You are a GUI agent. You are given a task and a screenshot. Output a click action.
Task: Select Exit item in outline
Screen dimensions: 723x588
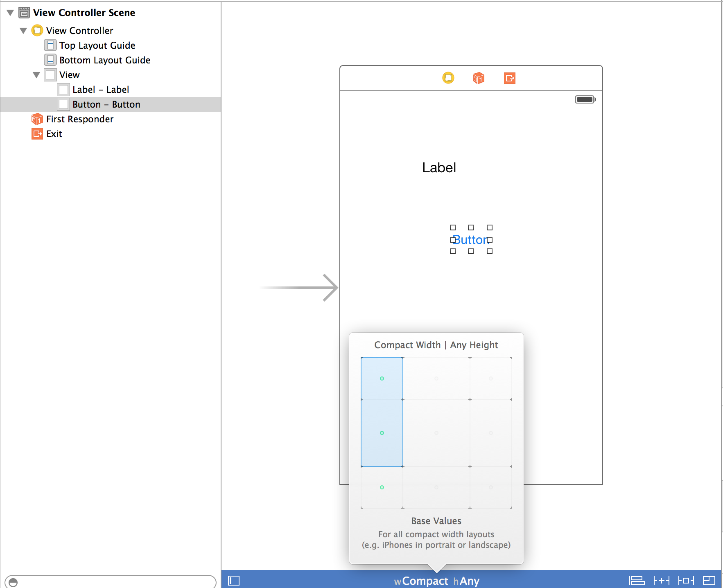click(54, 134)
